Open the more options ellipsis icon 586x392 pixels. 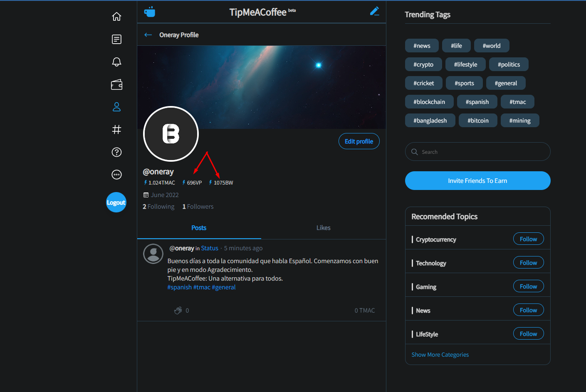[x=116, y=175]
